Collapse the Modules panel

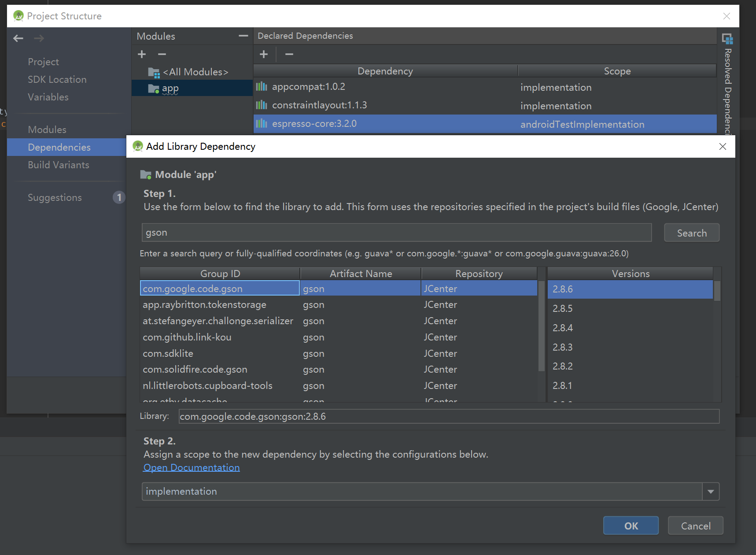click(x=243, y=36)
